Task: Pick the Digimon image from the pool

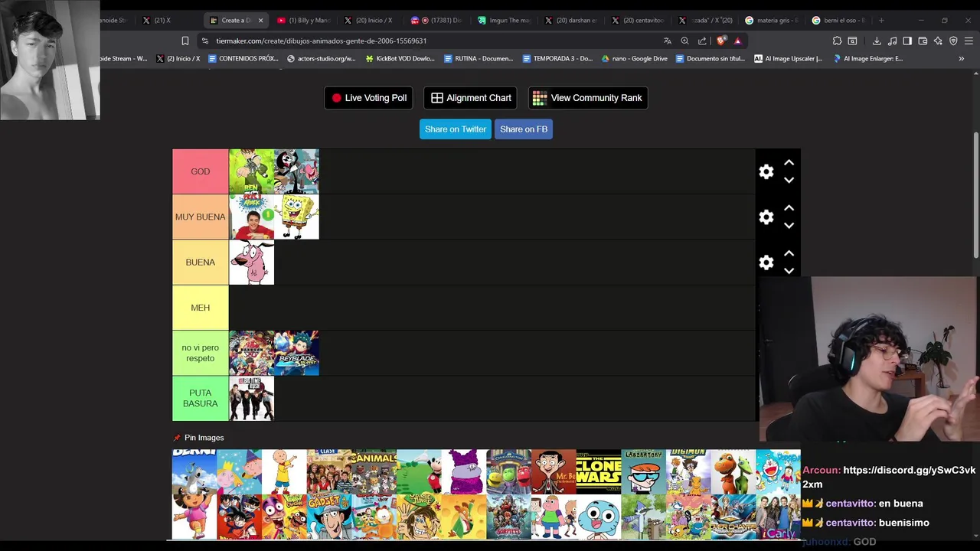Action: 688,471
